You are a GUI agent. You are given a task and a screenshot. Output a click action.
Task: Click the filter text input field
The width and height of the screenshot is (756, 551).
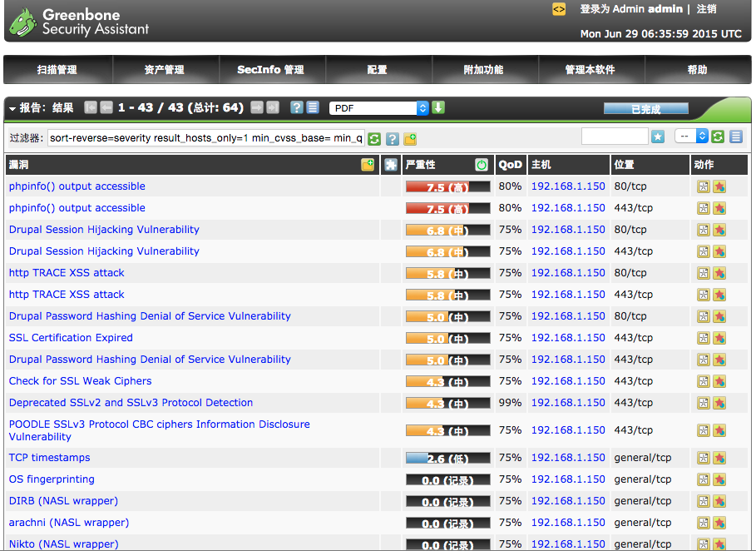point(206,138)
